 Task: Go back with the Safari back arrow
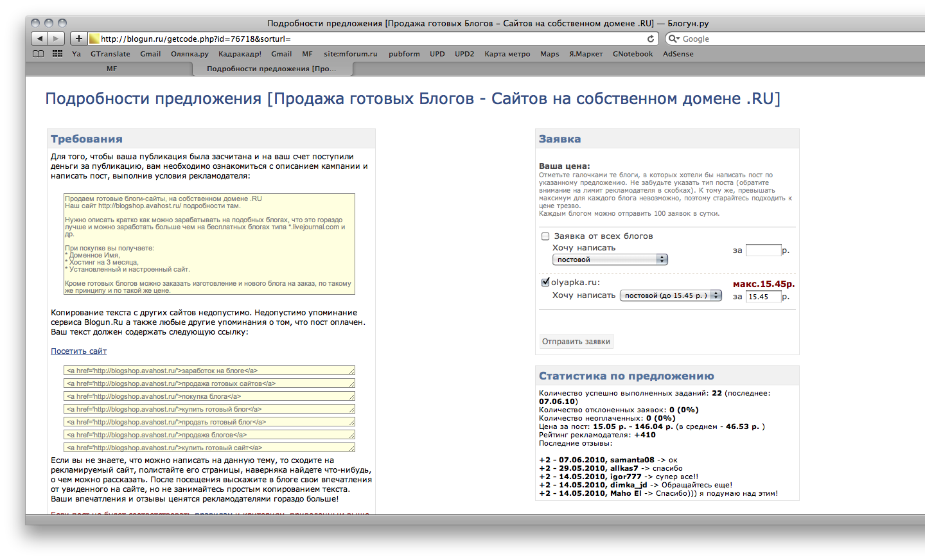[x=39, y=39]
